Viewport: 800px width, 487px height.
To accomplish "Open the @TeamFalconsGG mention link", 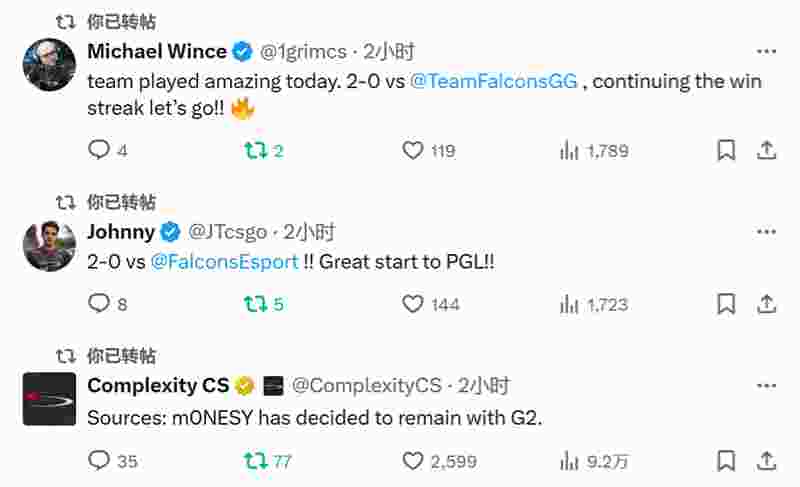I will point(494,82).
